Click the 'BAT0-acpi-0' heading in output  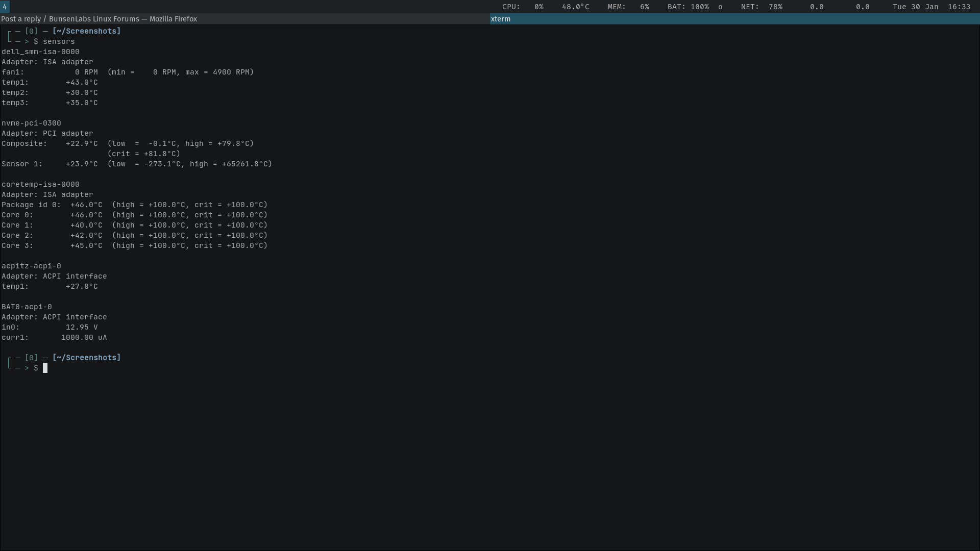click(27, 307)
